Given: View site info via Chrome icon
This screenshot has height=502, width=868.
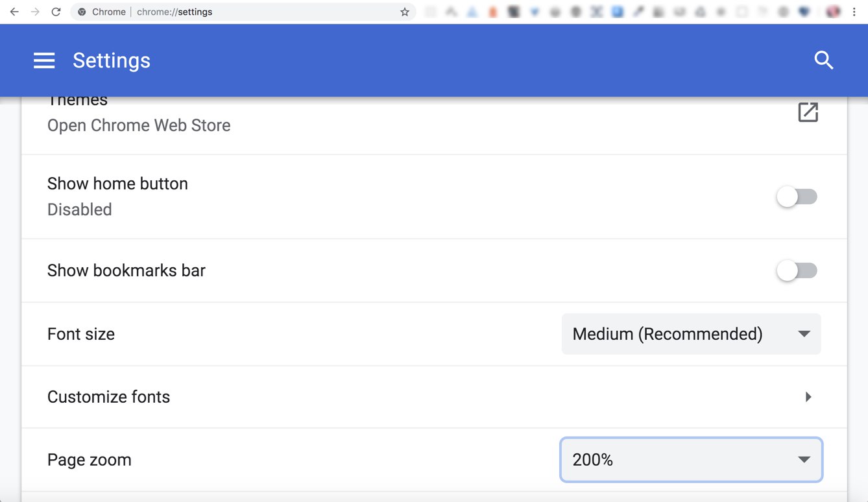Looking at the screenshot, I should pyautogui.click(x=82, y=12).
